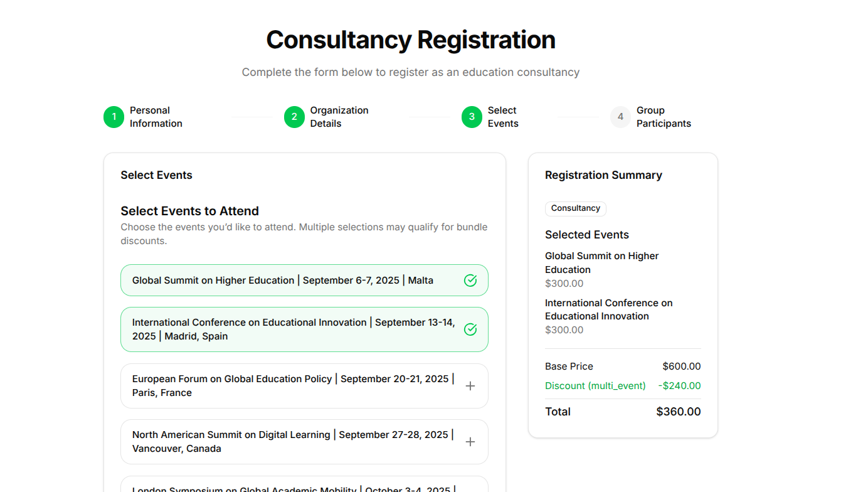
Task: Click Global Summit entry under Selected Events
Action: click(601, 262)
